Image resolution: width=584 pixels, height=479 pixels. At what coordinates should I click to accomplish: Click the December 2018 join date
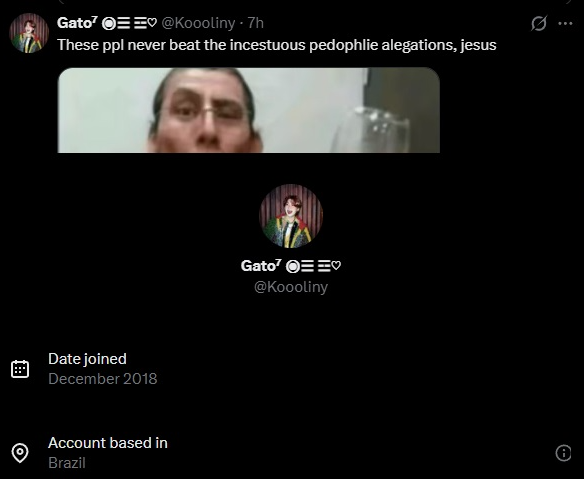pyautogui.click(x=103, y=379)
